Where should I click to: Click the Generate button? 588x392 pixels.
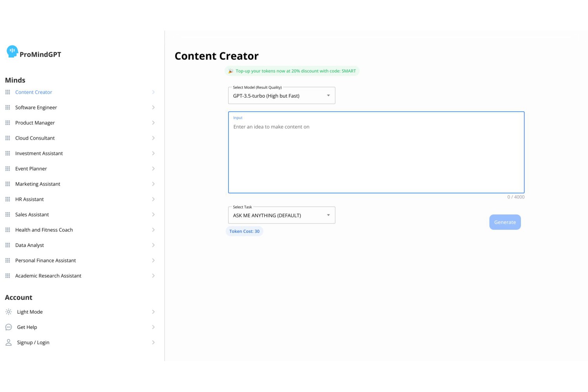coord(505,222)
